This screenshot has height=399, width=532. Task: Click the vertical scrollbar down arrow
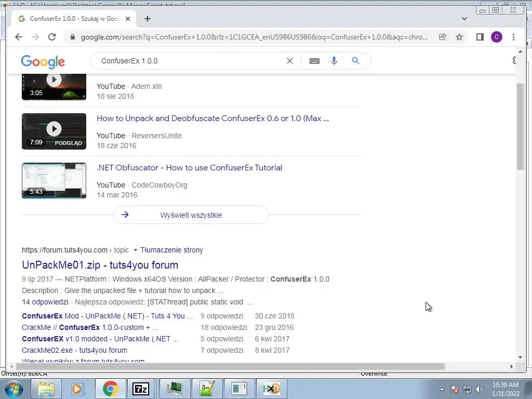520,357
